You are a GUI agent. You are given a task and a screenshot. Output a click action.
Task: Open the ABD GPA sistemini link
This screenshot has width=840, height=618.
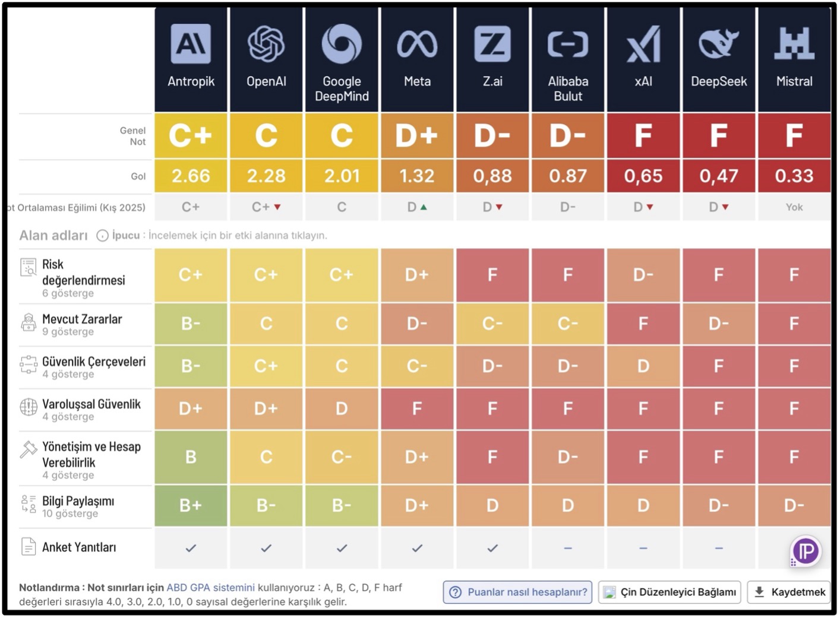pos(210,588)
